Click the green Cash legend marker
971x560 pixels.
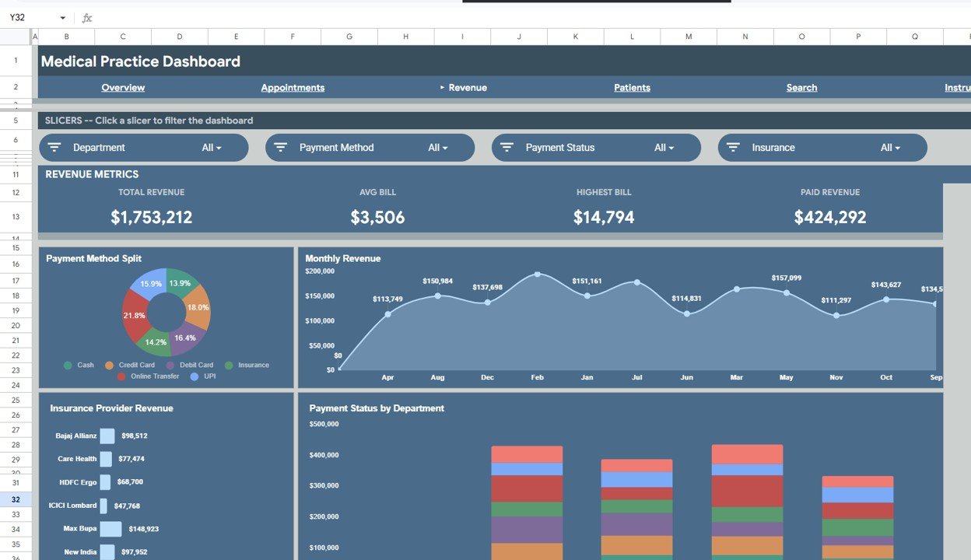66,365
